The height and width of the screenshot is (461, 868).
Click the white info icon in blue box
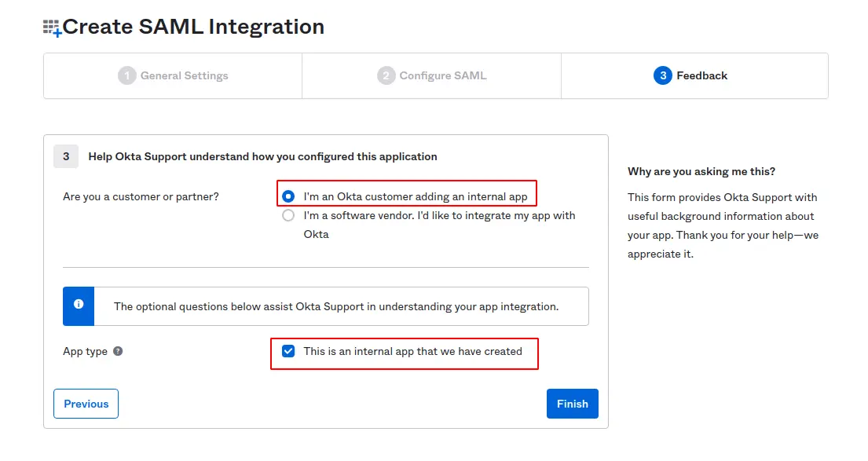coord(79,305)
